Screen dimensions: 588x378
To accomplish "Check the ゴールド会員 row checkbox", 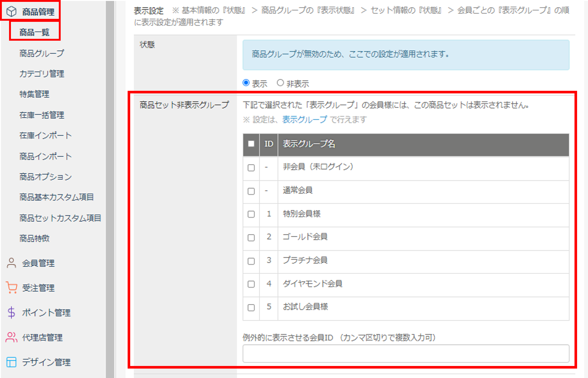I will coord(251,238).
